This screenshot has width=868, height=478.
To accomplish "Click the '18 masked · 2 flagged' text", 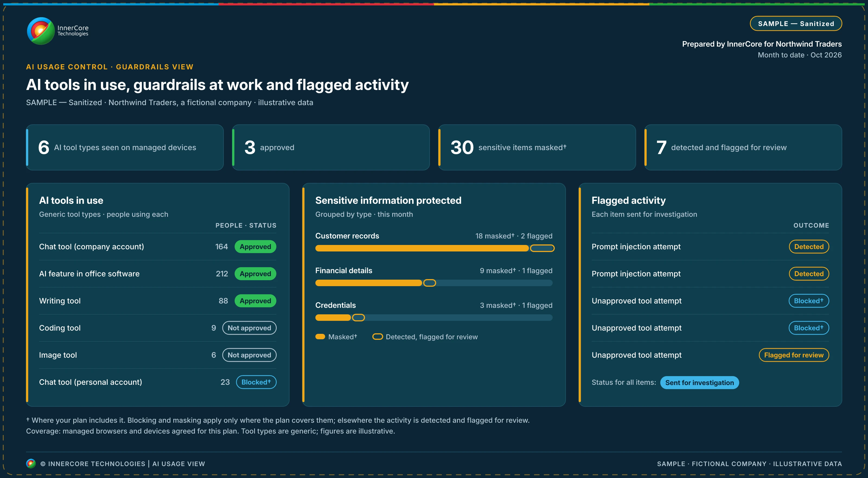I will click(x=514, y=236).
